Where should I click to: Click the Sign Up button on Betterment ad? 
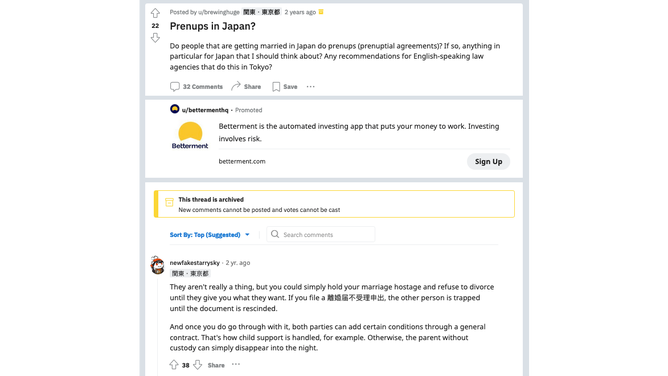click(488, 161)
